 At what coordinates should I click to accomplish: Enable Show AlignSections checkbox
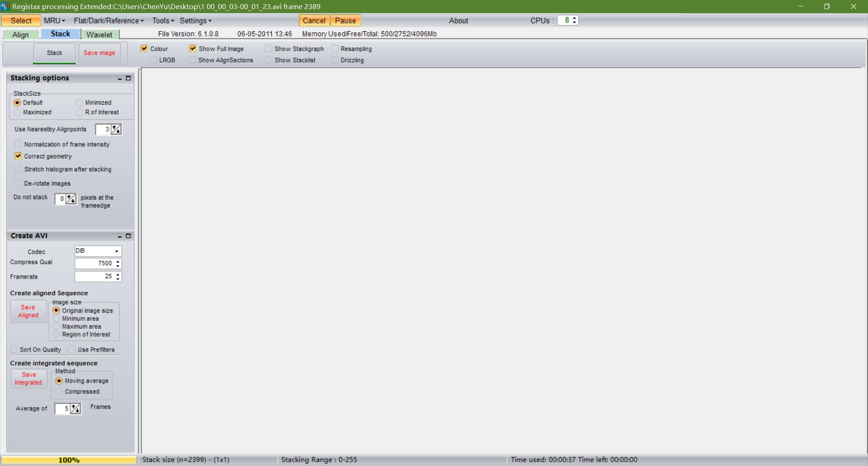point(193,60)
